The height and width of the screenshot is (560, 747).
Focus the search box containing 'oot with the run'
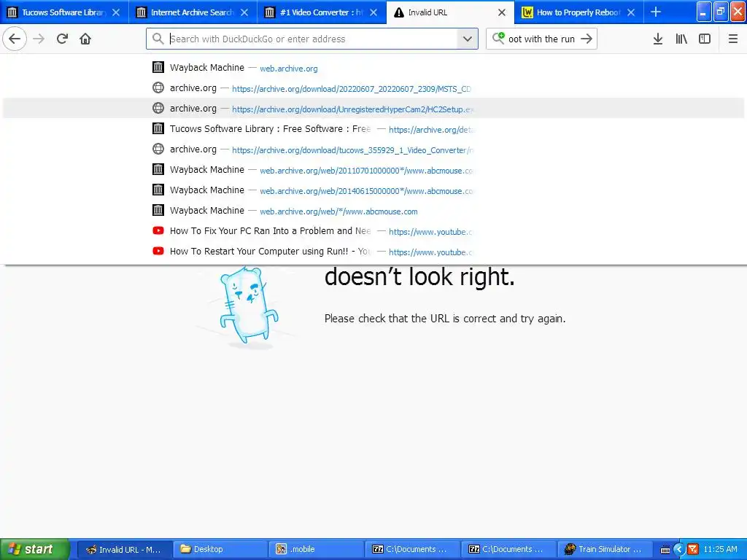click(x=542, y=39)
